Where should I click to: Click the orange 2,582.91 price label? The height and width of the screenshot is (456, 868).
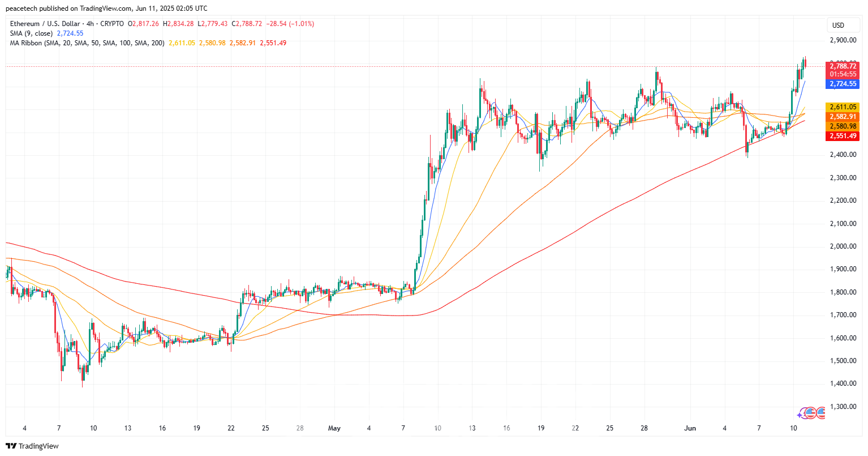843,117
